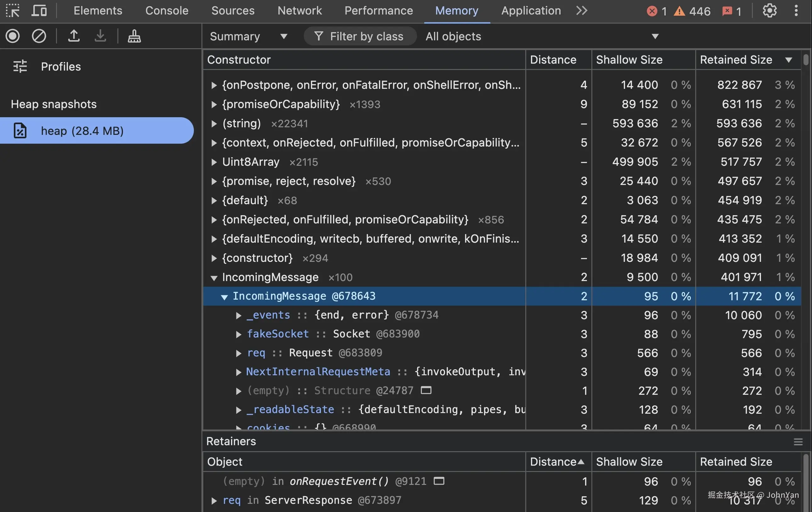This screenshot has height=512, width=812.
Task: Open DevTools settings gear icon
Action: coord(770,11)
